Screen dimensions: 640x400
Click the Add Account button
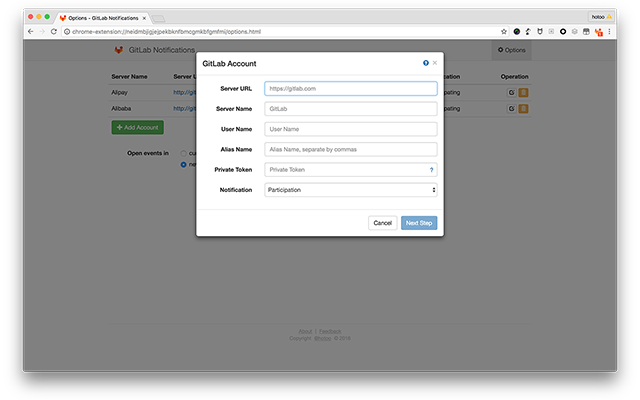138,127
